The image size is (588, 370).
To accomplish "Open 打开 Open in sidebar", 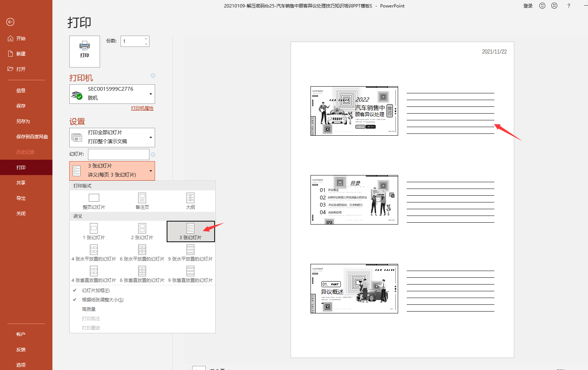I will point(26,69).
